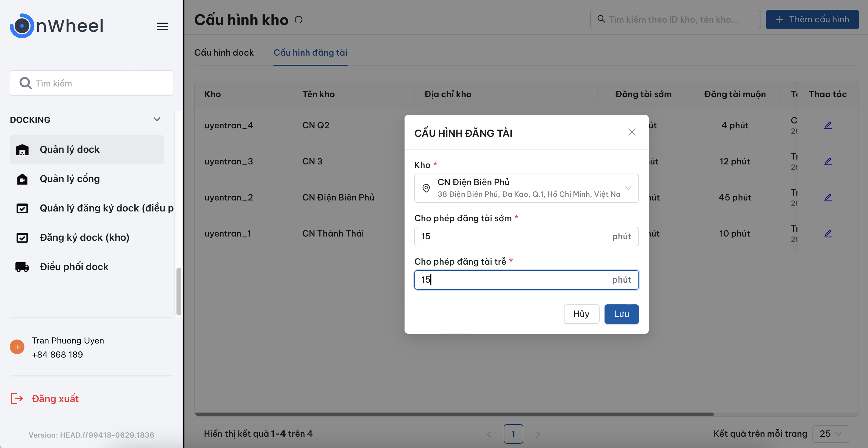Edit the uyentran_3 row pencil icon

click(828, 162)
